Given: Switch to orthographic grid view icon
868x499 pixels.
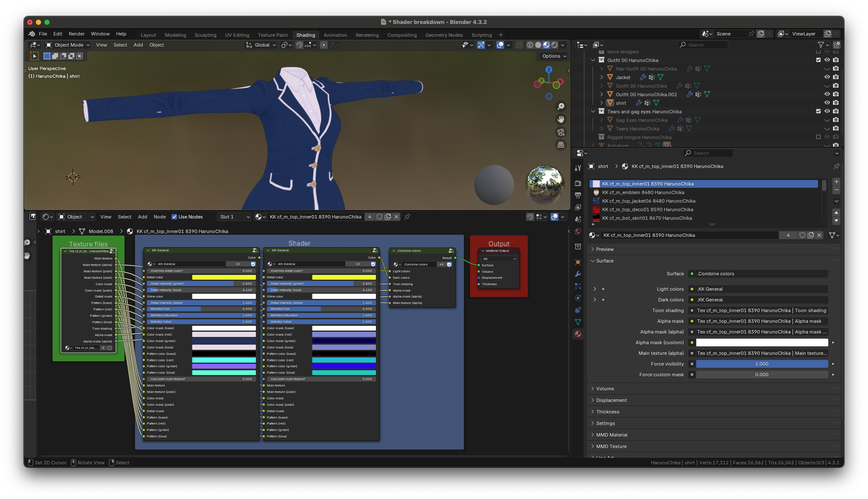Looking at the screenshot, I should coord(561,145).
